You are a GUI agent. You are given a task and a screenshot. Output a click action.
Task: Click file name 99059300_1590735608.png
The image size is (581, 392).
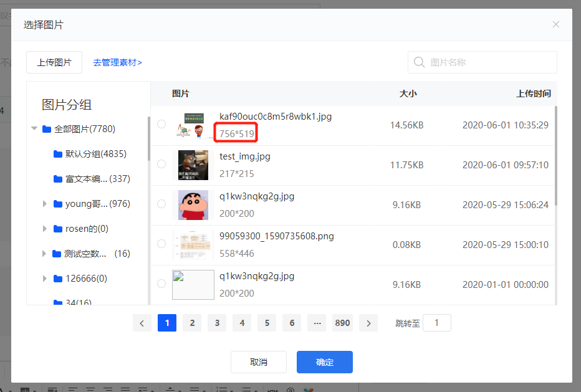pos(276,236)
